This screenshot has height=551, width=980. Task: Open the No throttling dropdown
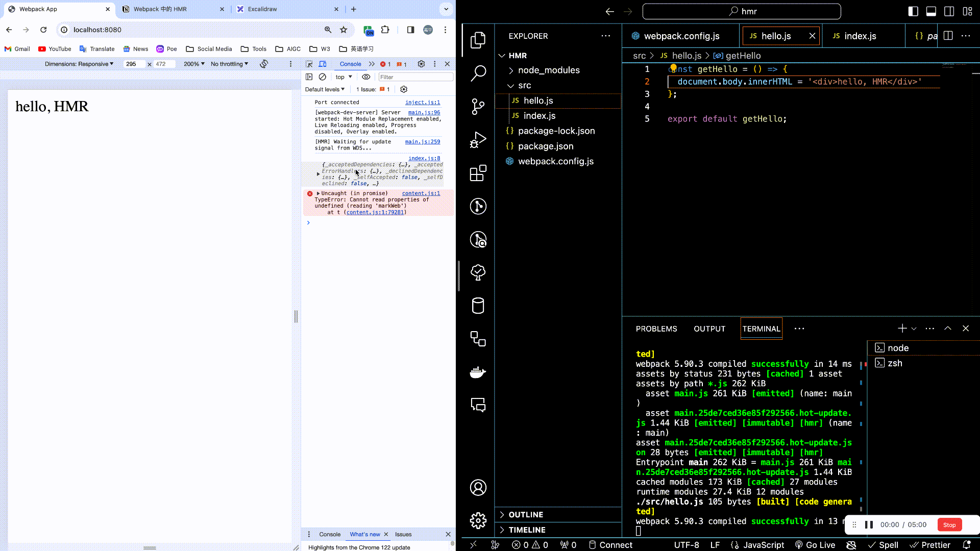pyautogui.click(x=229, y=64)
